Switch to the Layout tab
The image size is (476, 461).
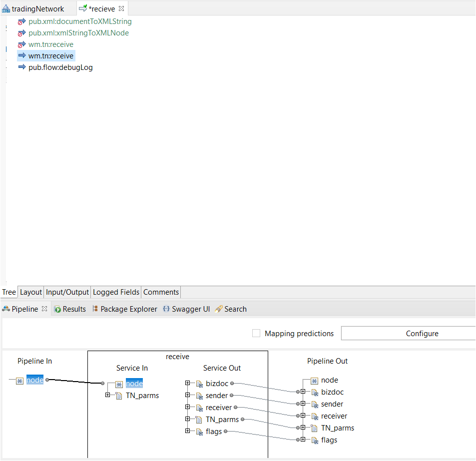pos(30,292)
